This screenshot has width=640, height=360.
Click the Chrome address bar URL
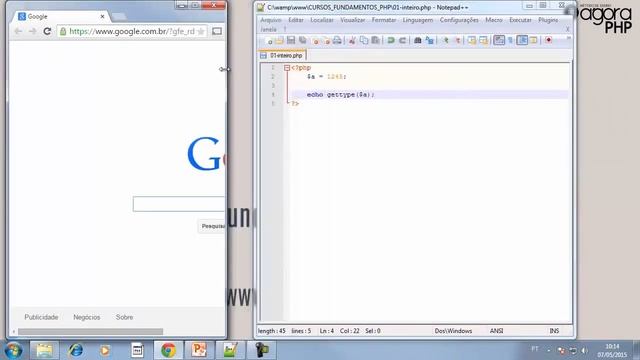coord(131,31)
